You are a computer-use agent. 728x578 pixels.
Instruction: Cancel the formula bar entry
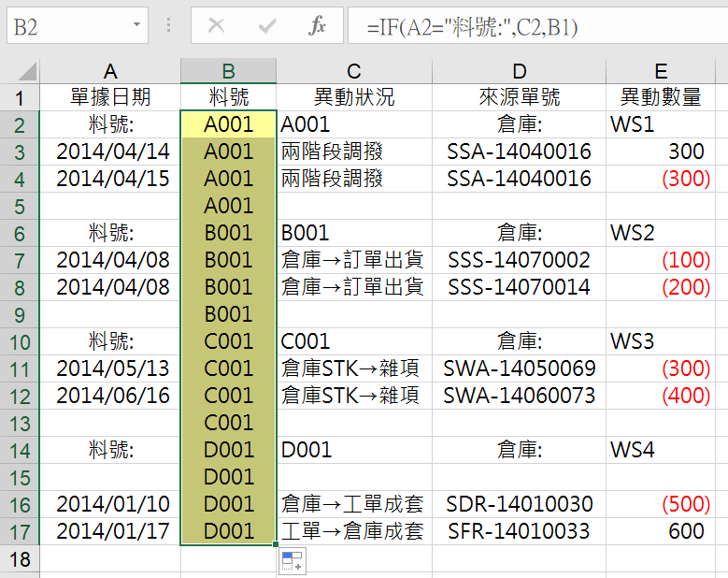(x=217, y=25)
